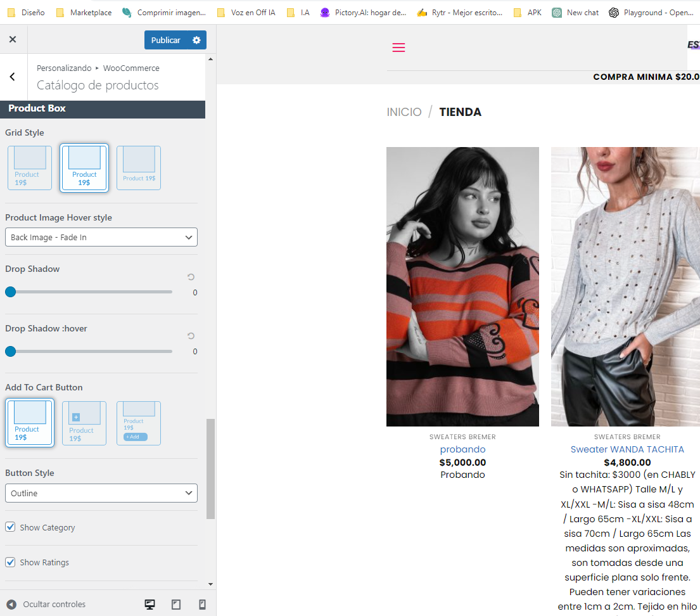700x616 pixels.
Task: Open Rytr bookmark
Action: pos(459,13)
